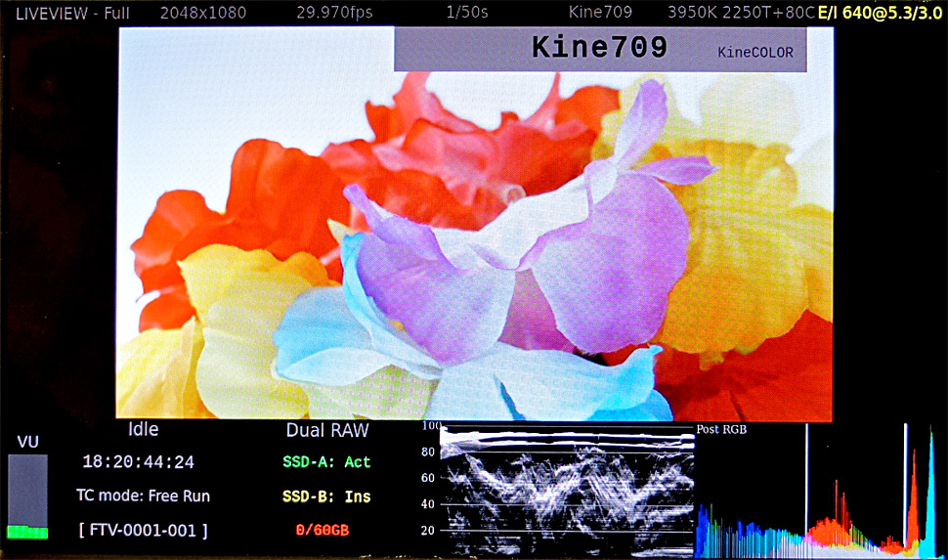
Task: Tap the SSD-B: Ins status indicator
Action: point(327,496)
